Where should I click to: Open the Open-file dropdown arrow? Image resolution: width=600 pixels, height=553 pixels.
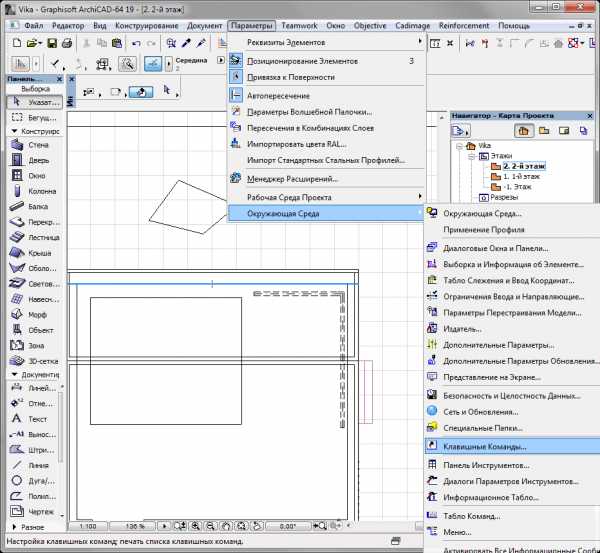[40, 43]
